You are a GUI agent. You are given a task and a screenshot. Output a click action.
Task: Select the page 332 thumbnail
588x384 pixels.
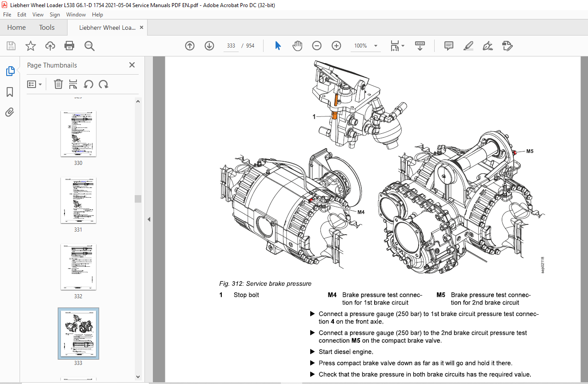point(78,267)
